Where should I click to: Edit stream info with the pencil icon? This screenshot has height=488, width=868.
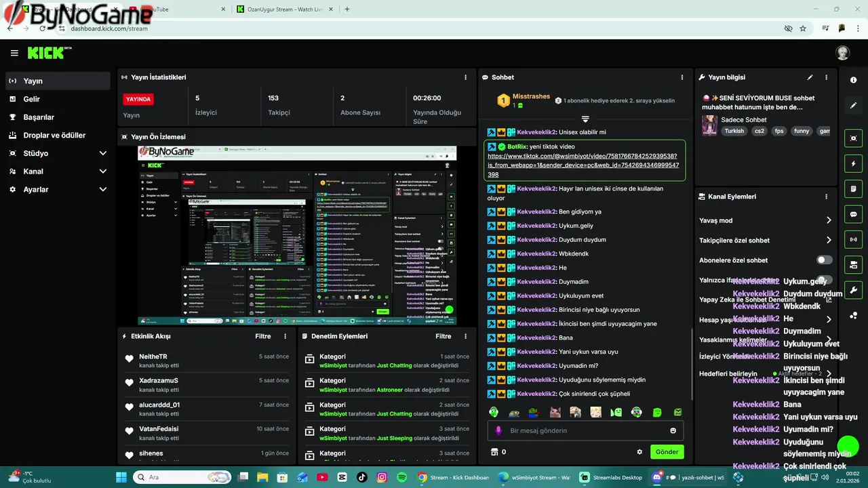(x=810, y=77)
